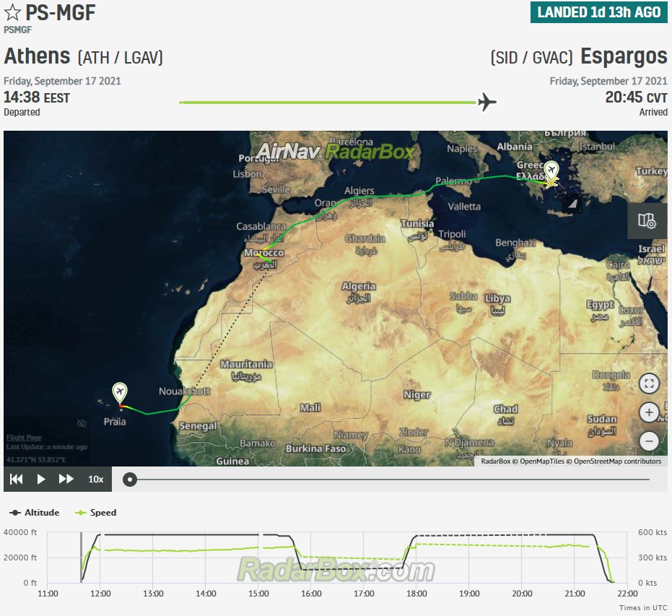Click the airplane icon on progress bar

click(486, 102)
